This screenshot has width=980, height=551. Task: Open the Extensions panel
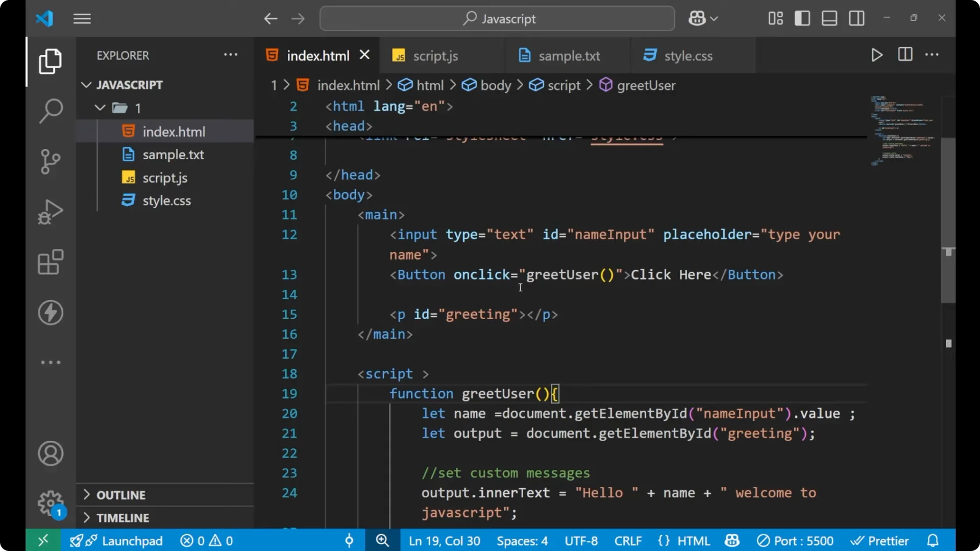(50, 262)
